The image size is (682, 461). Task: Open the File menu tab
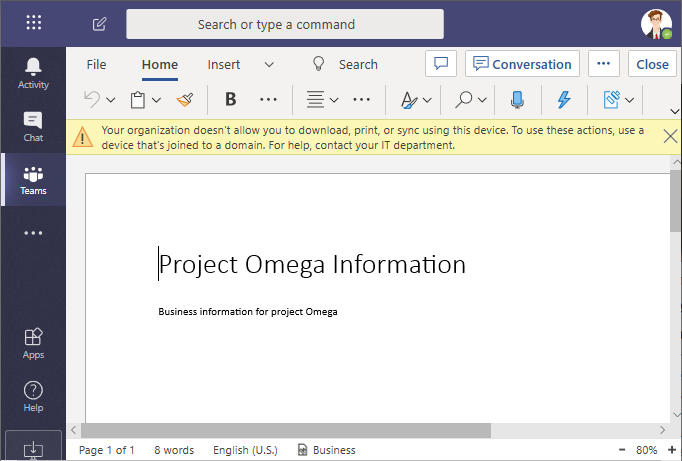pyautogui.click(x=96, y=65)
